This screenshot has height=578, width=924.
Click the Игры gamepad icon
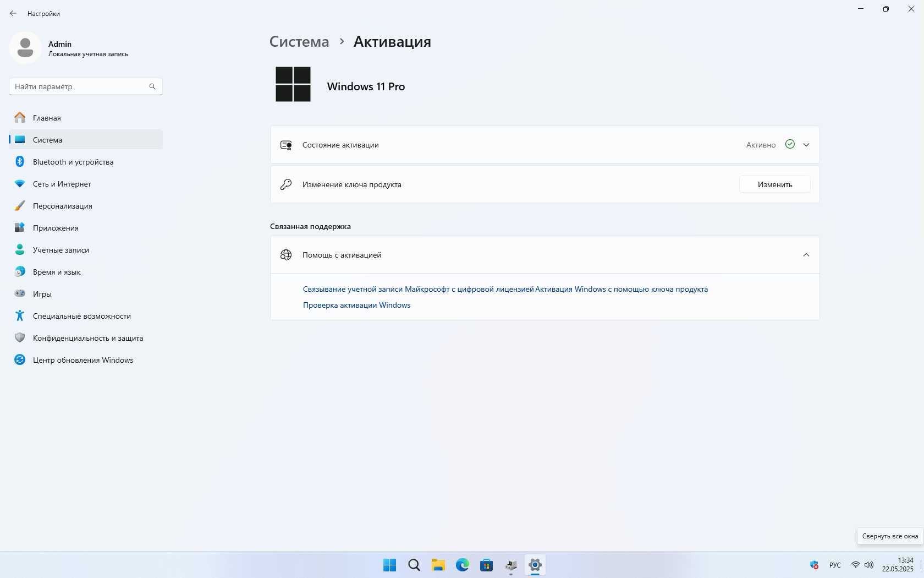[x=20, y=293]
